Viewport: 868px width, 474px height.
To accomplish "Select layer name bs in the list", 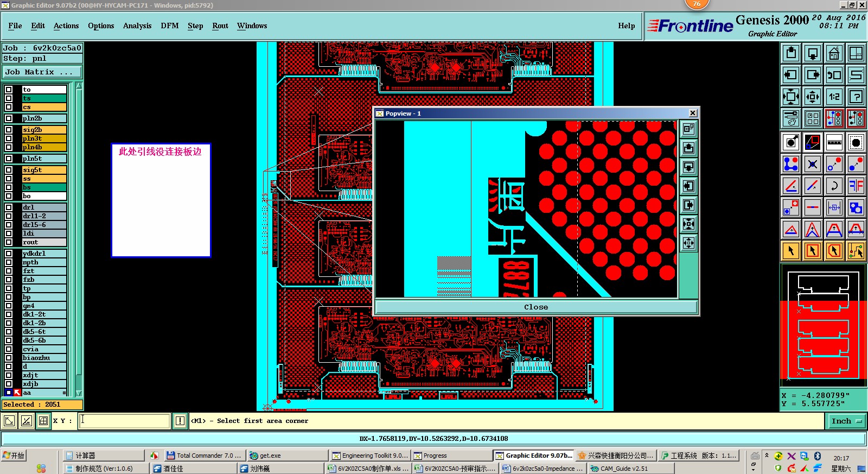I will pos(44,187).
